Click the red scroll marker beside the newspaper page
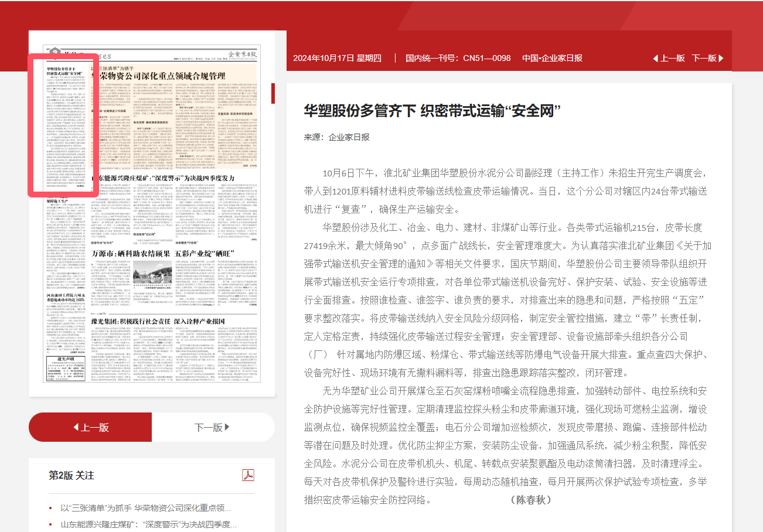The width and height of the screenshot is (763, 532). (x=272, y=93)
